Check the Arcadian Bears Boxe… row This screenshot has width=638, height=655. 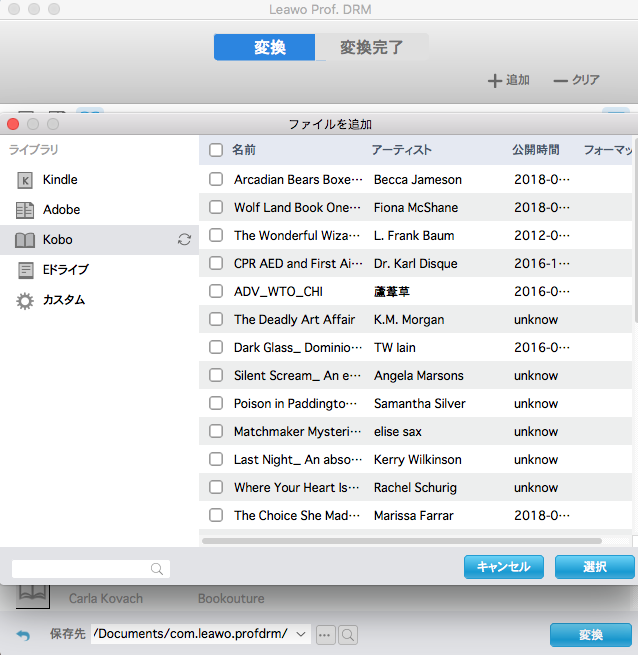coord(216,180)
